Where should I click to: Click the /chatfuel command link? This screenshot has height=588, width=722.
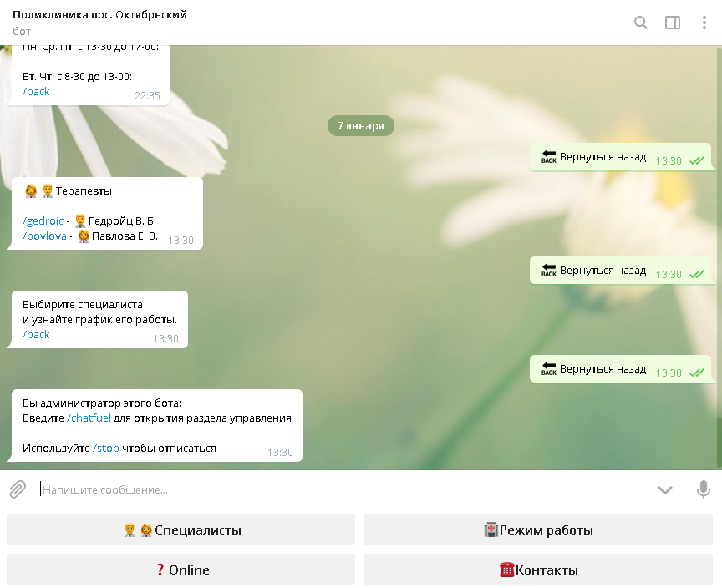89,418
